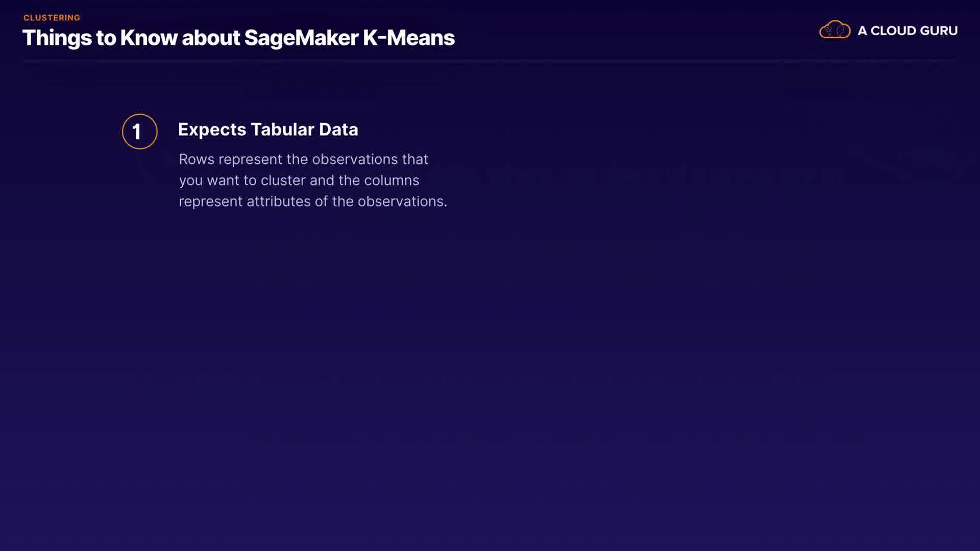Click the line "Rows represent the observations that"

coord(303,159)
